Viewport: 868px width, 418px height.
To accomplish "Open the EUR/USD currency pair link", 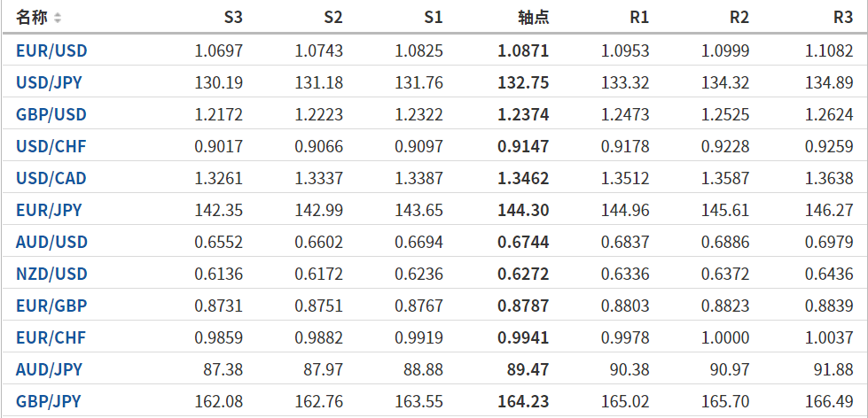I will pos(51,50).
